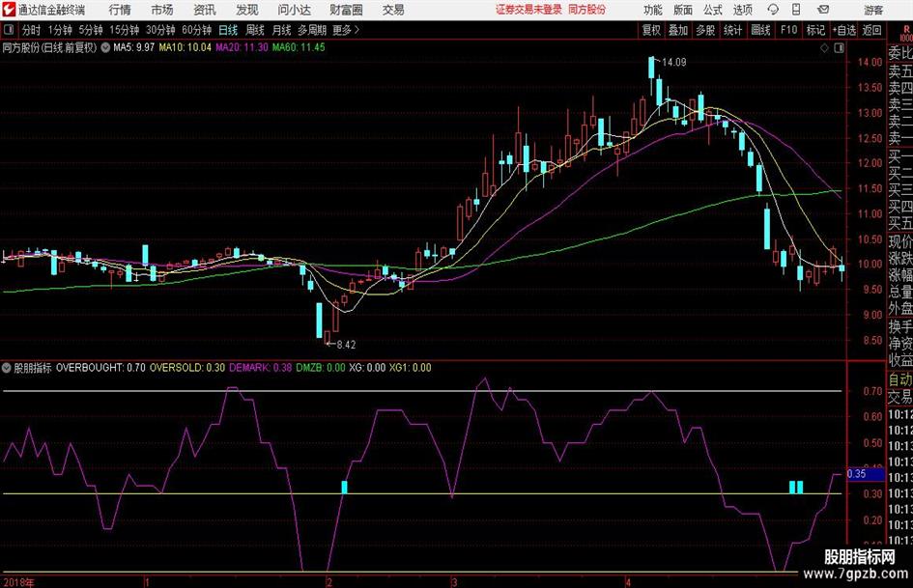Click the 2018年 date axis label

[x=18, y=582]
